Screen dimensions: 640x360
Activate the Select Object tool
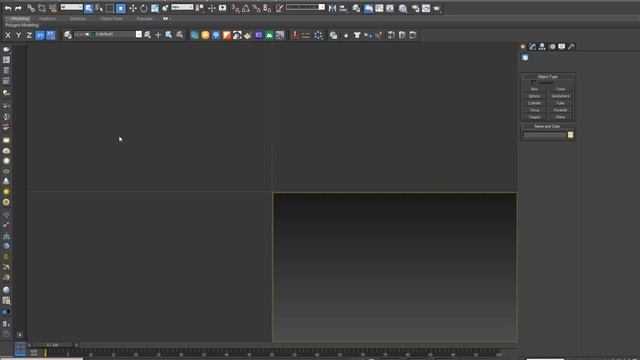pos(89,8)
